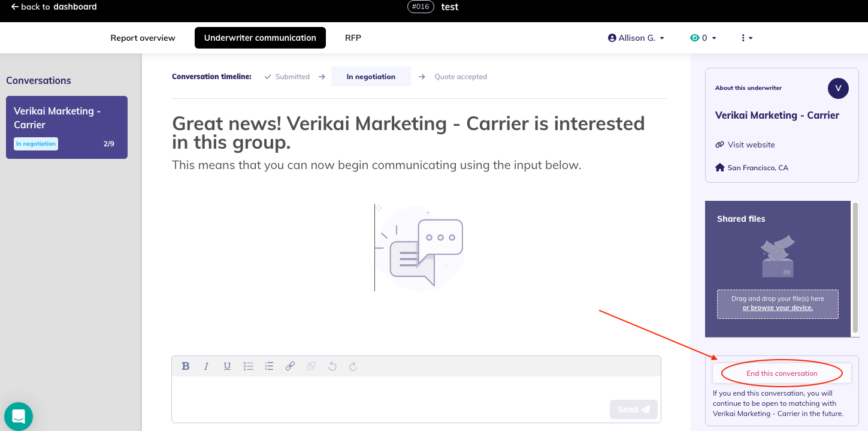Insert numbered list in message editor
This screenshot has width=868, height=431.
tap(269, 366)
